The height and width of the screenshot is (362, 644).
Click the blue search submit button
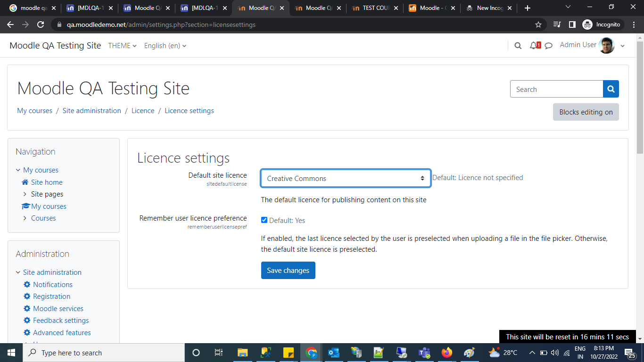611,89
